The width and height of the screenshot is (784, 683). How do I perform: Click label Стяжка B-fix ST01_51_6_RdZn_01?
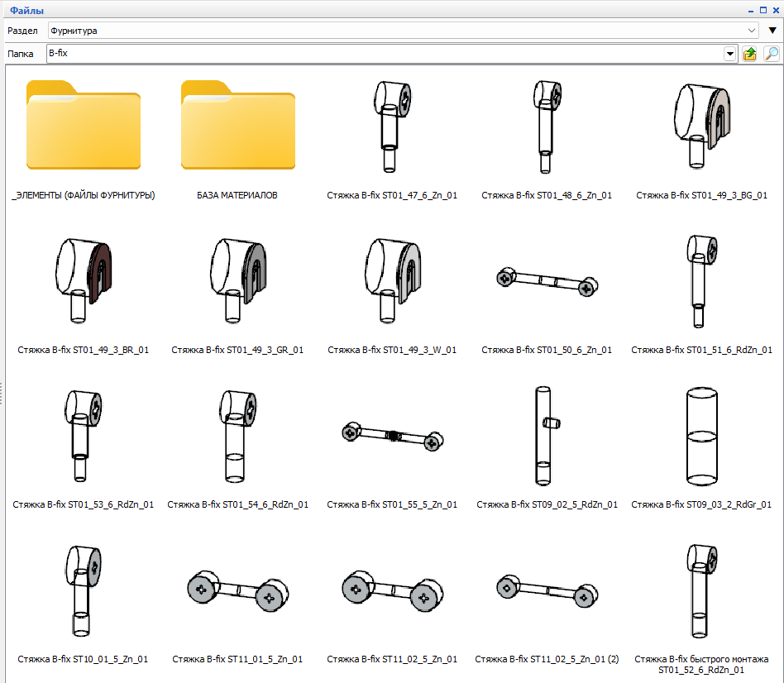click(x=701, y=350)
